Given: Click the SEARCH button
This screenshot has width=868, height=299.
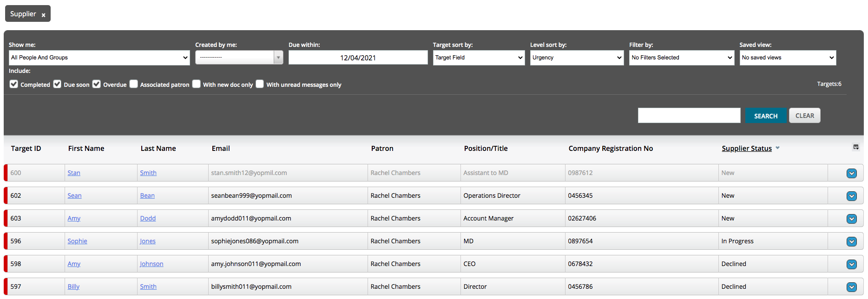Looking at the screenshot, I should 766,116.
